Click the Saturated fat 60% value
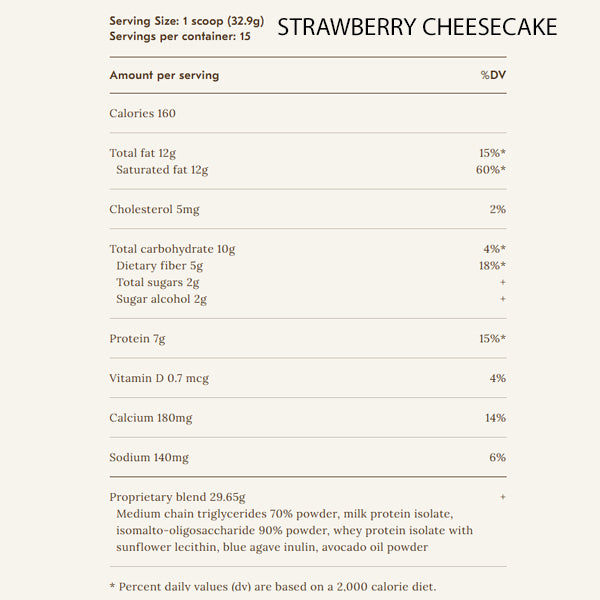This screenshot has height=600, width=600. pyautogui.click(x=490, y=170)
